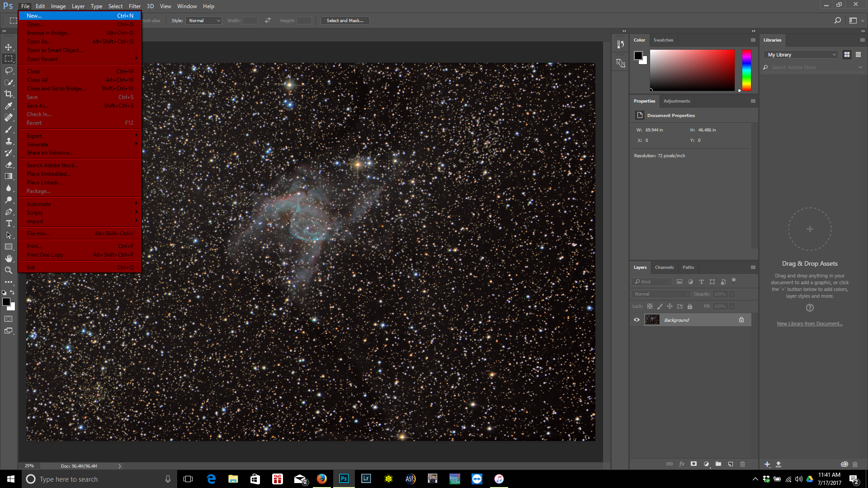Open the Kind filter dropdown in Layers
The height and width of the screenshot is (488, 868).
point(652,282)
